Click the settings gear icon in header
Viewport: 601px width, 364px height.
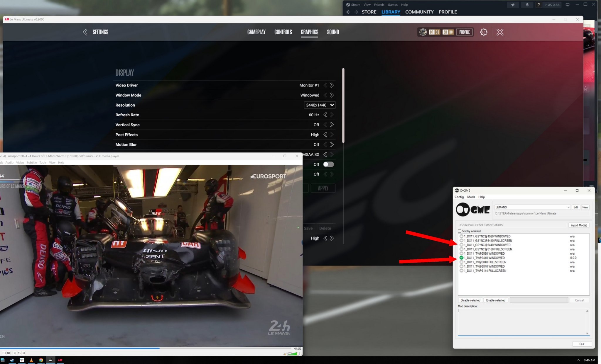click(x=484, y=32)
